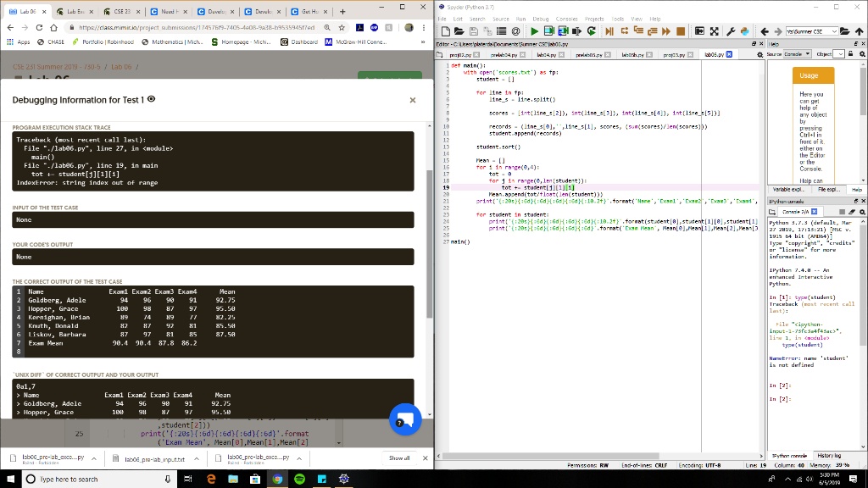Screen dimensions: 868x488
Task: Run current cell in Spyder
Action: (548, 31)
